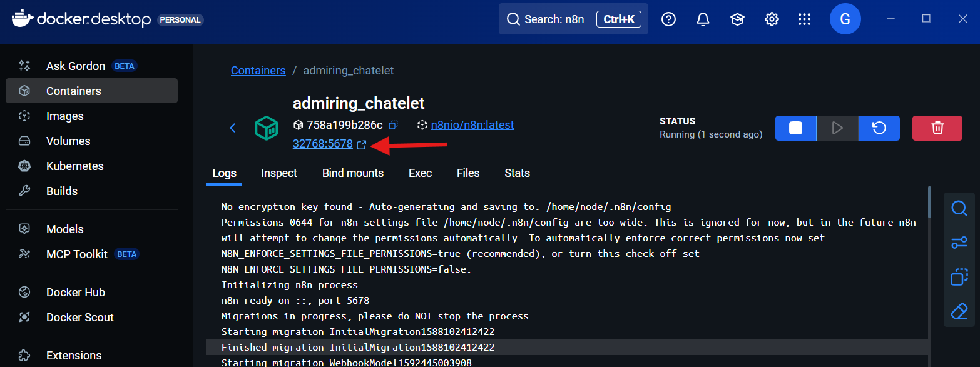Open the Learning center graduation cap
Image resolution: width=980 pixels, height=367 pixels.
pos(737,19)
